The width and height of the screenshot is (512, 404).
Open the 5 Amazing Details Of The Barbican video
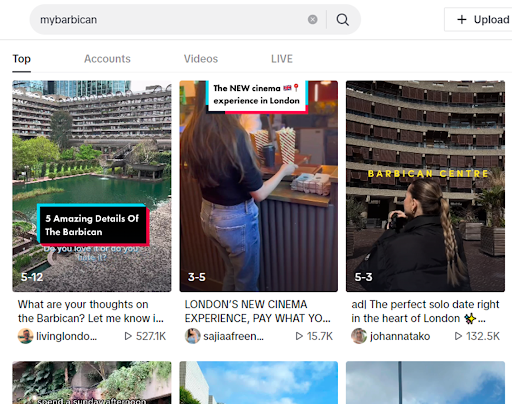click(x=92, y=186)
